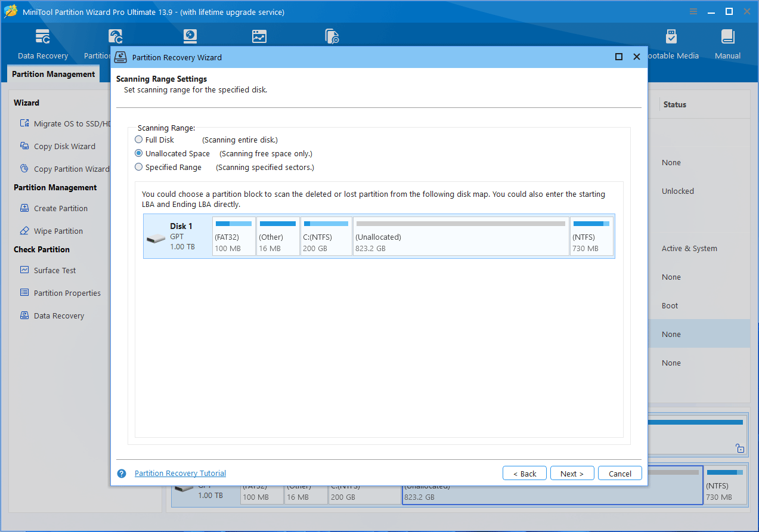Click the Next button
Image resolution: width=759 pixels, height=532 pixels.
[572, 474]
